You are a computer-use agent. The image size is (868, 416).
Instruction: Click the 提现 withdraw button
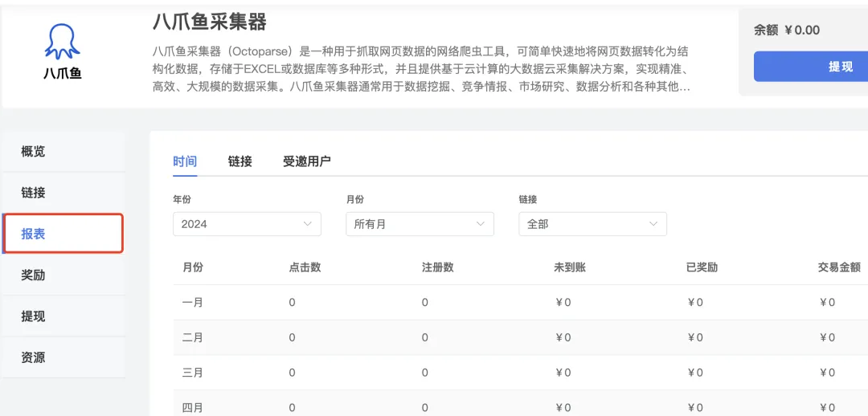point(811,67)
